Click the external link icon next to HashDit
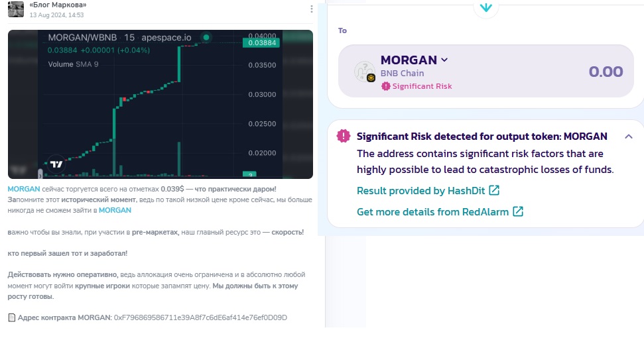 (493, 191)
